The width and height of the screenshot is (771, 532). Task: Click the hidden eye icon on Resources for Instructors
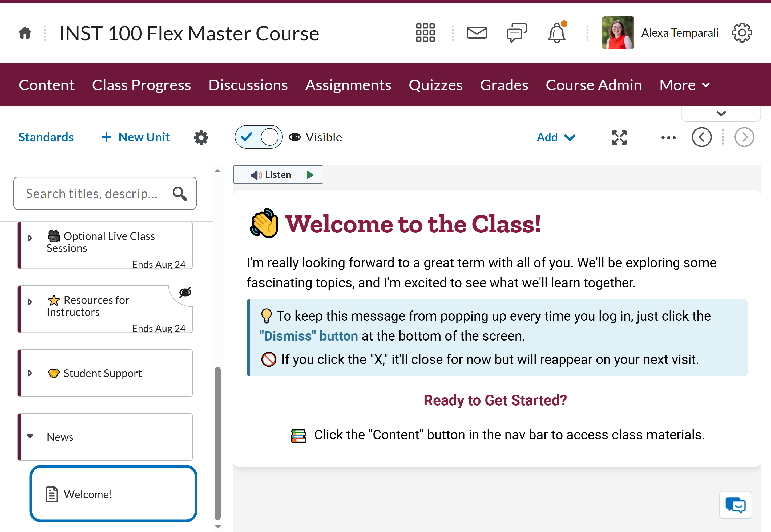185,292
